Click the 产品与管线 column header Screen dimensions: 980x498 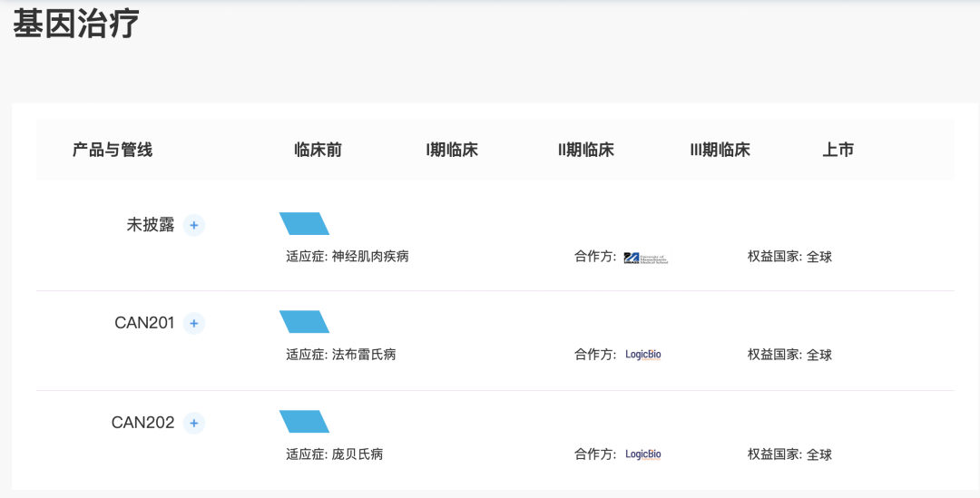click(x=113, y=150)
